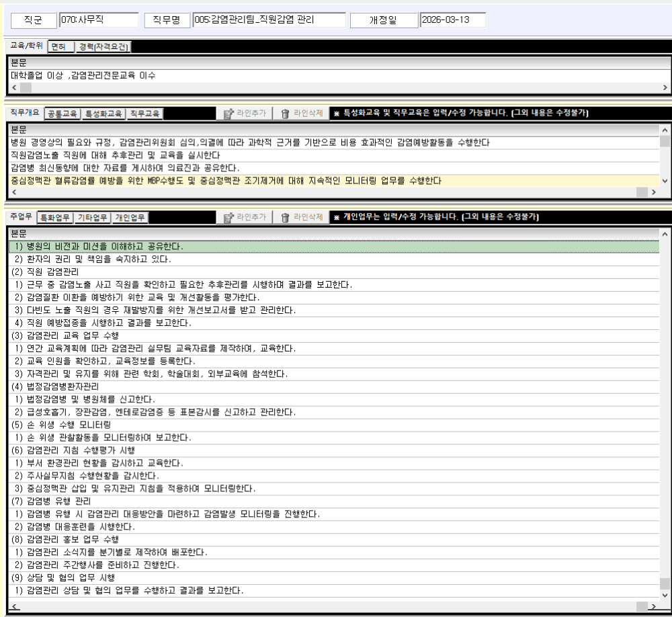Select row '2) 감염질환 이환을 예방하기 위한 교육 및 개선활동을 평가한다.'

tap(334, 298)
